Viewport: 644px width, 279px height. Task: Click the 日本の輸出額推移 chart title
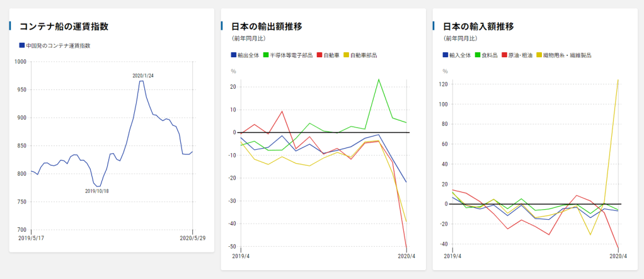267,26
